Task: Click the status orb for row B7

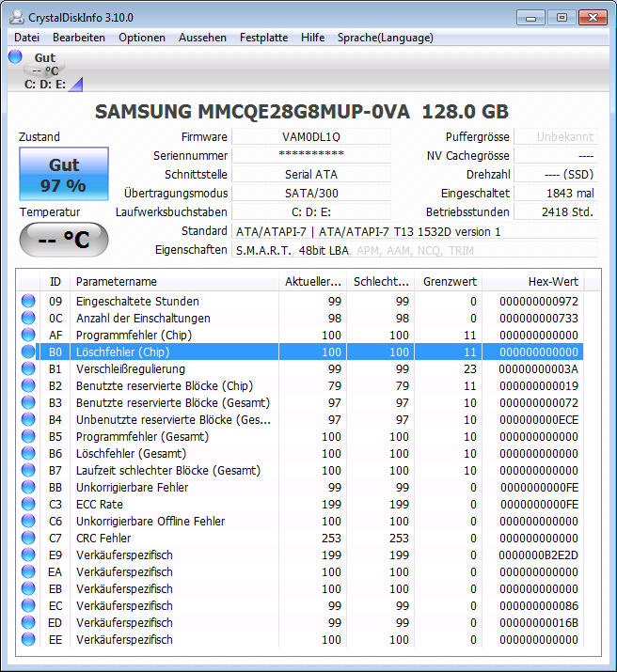Action: pos(28,471)
